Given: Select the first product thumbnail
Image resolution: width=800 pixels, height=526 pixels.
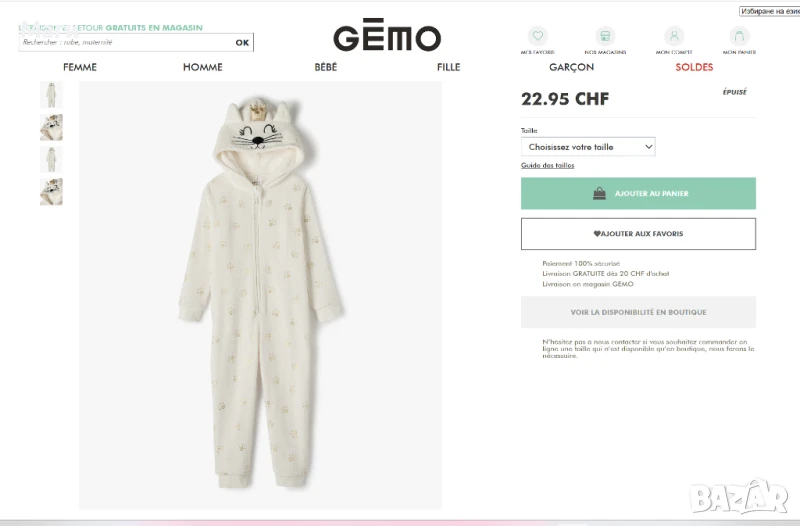Looking at the screenshot, I should (x=51, y=95).
